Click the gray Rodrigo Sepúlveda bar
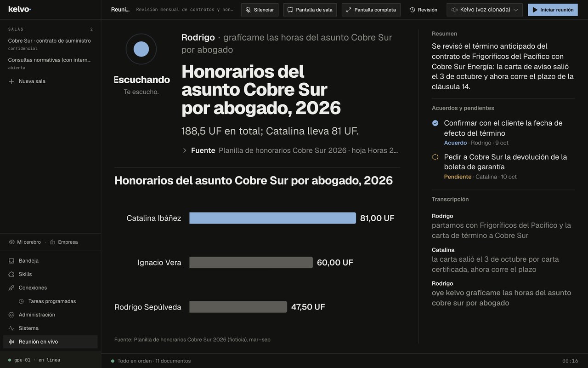Image resolution: width=588 pixels, height=368 pixels. click(x=238, y=307)
